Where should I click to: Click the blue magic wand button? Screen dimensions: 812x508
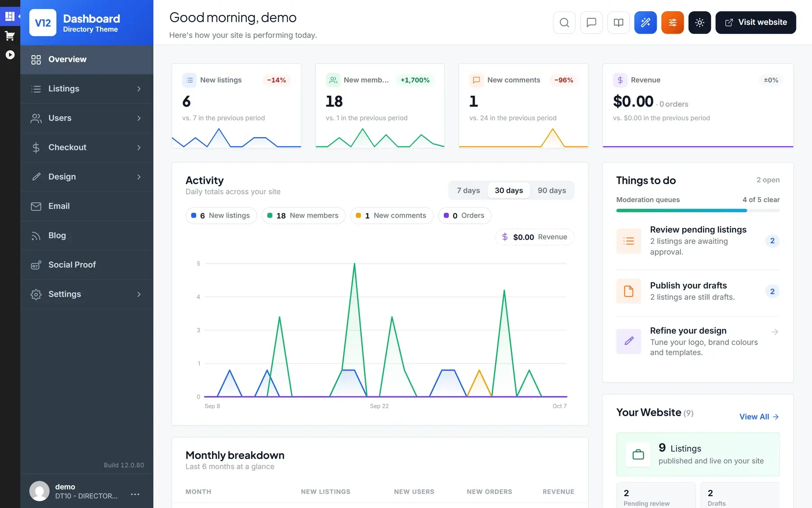pos(645,23)
